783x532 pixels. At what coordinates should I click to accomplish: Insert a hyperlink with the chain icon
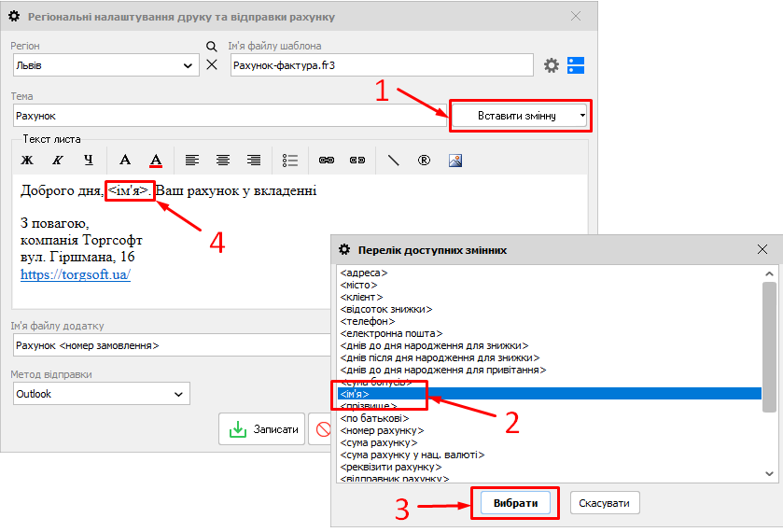pyautogui.click(x=327, y=160)
